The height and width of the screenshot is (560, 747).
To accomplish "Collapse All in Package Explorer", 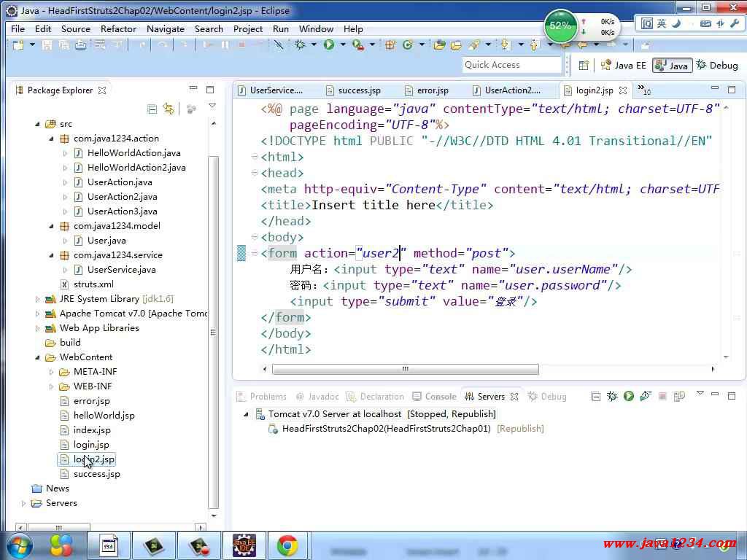I will pyautogui.click(x=152, y=109).
